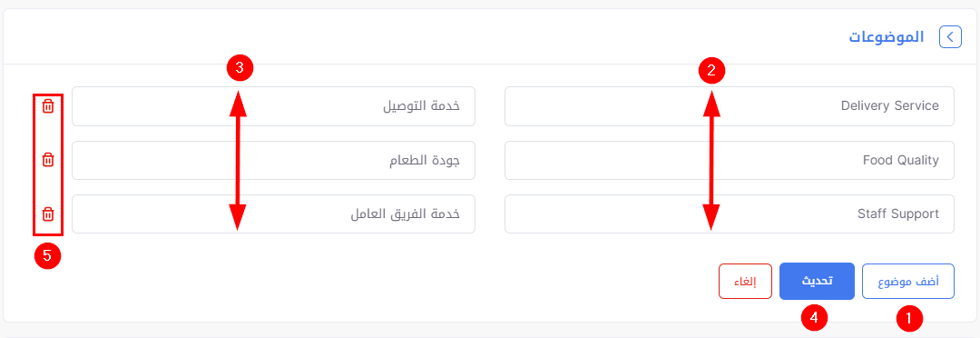980x338 pixels.
Task: Delete the Staff Support topic row
Action: (x=47, y=214)
